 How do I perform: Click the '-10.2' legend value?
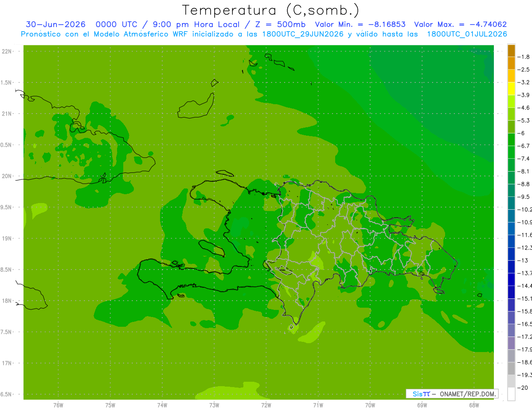524,209
